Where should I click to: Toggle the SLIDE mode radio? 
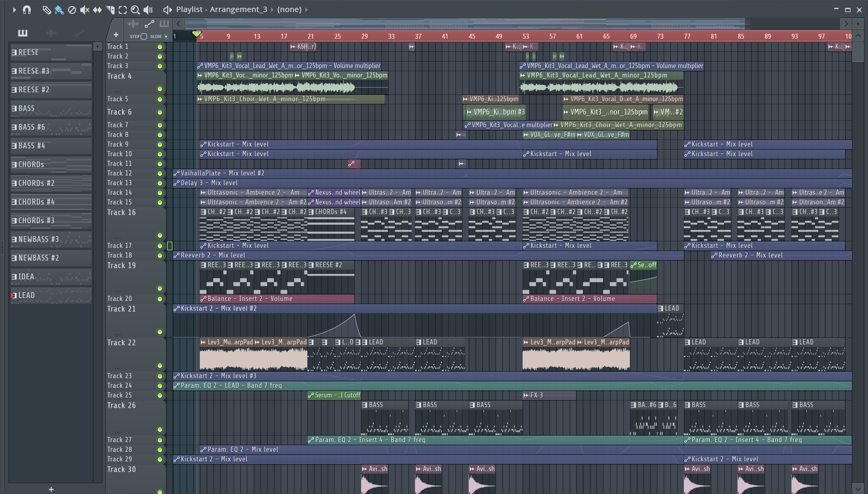[166, 37]
